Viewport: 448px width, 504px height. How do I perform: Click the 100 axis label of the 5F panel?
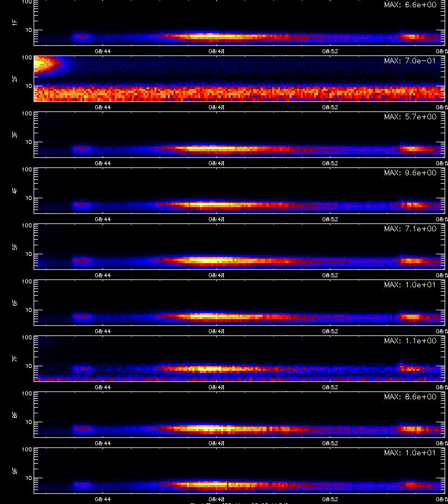[27, 226]
